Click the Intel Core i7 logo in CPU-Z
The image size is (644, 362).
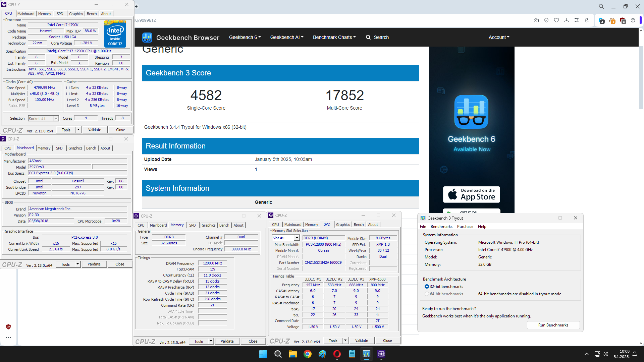pos(115,34)
